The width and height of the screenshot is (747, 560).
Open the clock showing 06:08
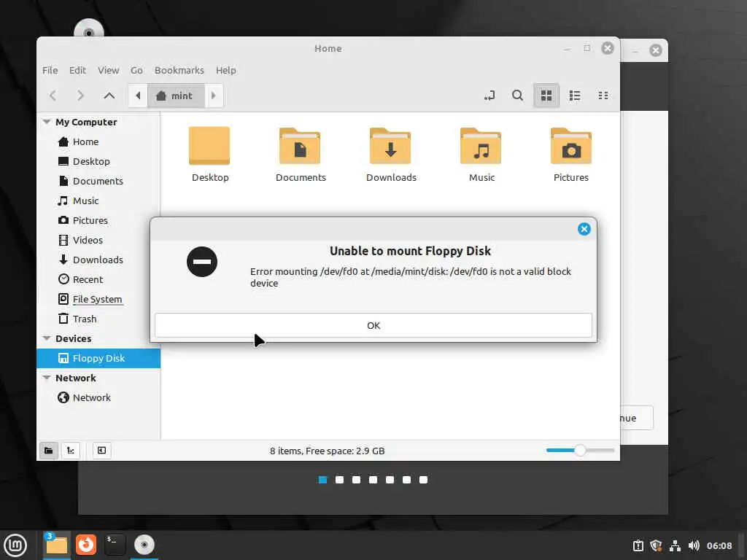pos(719,545)
